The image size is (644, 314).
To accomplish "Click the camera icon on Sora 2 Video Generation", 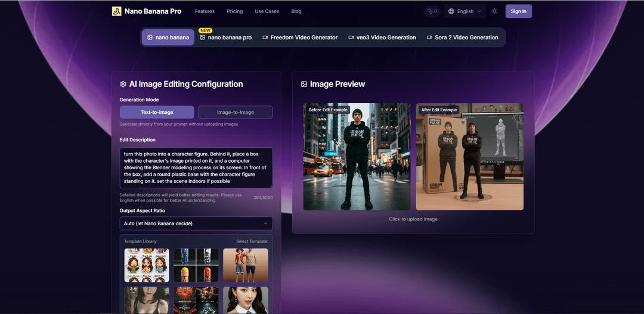I will (x=429, y=38).
